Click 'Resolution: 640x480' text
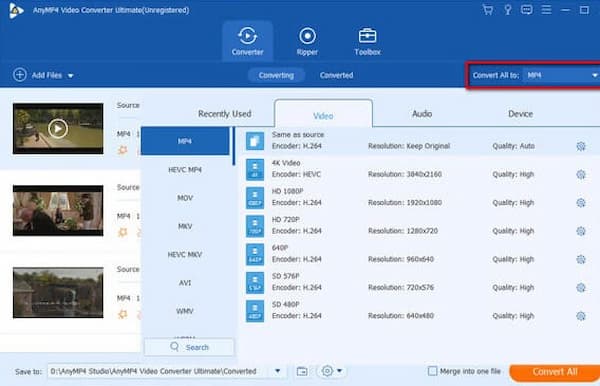Image resolution: width=600 pixels, height=386 pixels. click(401, 316)
